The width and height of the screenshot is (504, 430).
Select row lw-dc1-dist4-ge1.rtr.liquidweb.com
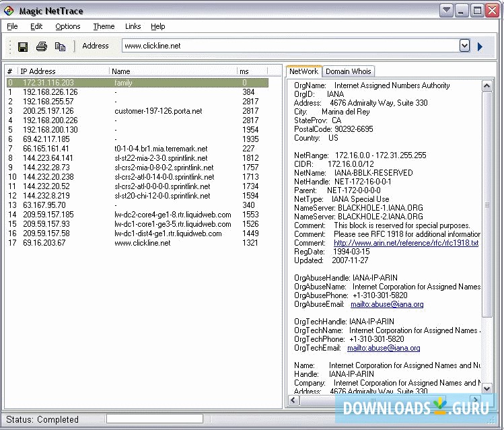(137, 234)
